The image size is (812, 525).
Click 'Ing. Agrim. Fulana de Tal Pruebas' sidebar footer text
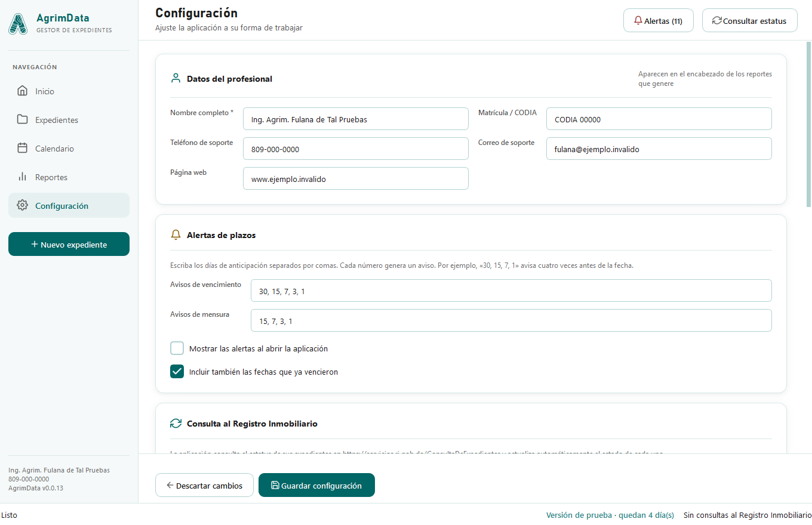59,470
